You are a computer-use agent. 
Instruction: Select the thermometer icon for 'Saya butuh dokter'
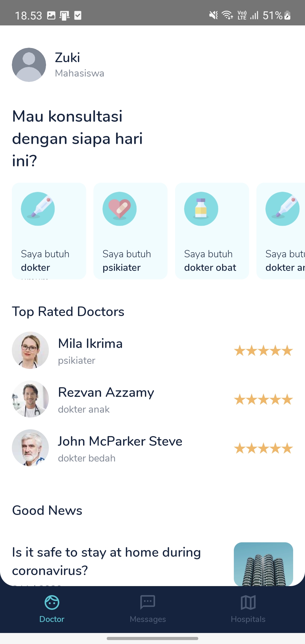click(38, 209)
